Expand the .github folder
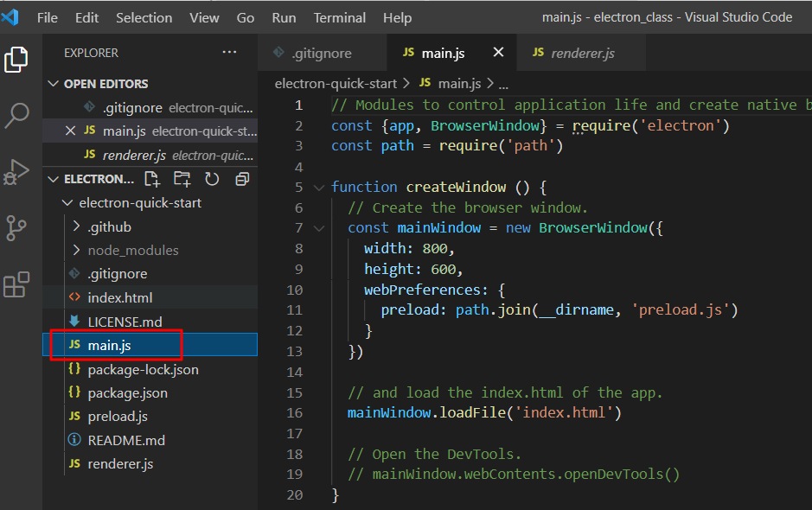 click(77, 226)
